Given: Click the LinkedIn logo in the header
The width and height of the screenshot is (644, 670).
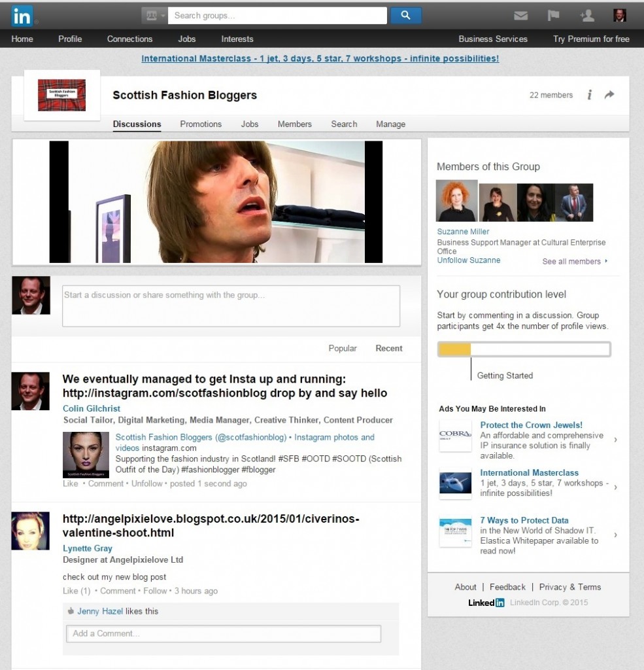Looking at the screenshot, I should point(22,16).
